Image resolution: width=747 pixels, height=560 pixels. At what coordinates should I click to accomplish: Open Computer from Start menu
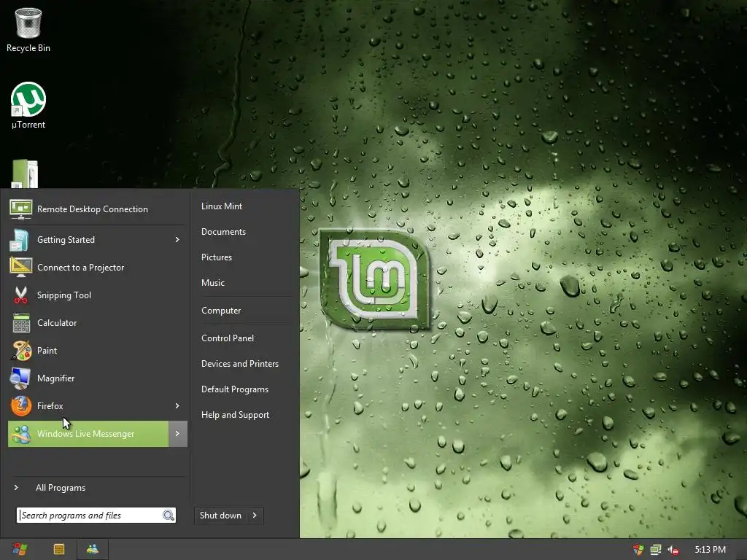pos(221,311)
